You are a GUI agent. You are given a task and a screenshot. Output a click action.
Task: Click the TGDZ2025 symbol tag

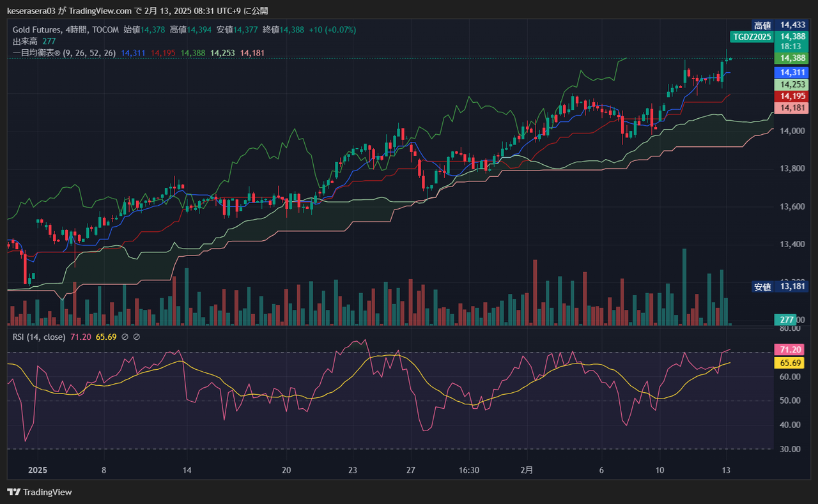click(x=751, y=36)
